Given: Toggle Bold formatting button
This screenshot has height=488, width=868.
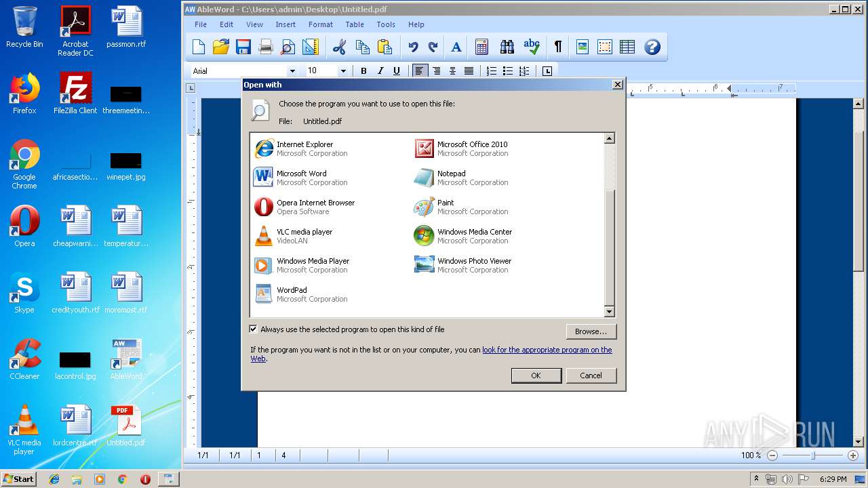Looking at the screenshot, I should coord(363,70).
